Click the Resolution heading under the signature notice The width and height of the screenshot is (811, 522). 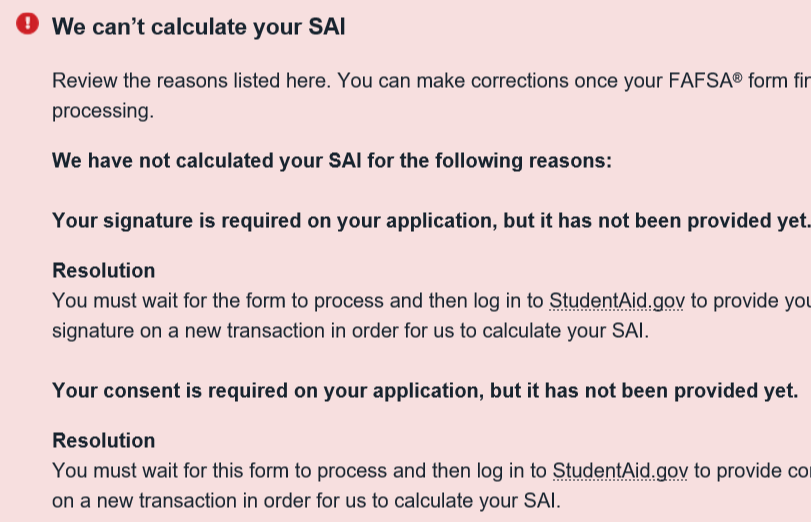[104, 271]
